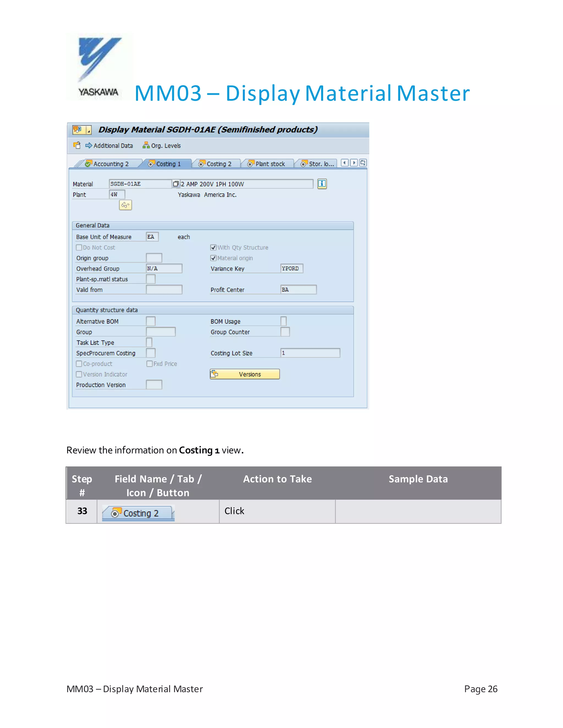Click the Group Counter field

click(285, 332)
